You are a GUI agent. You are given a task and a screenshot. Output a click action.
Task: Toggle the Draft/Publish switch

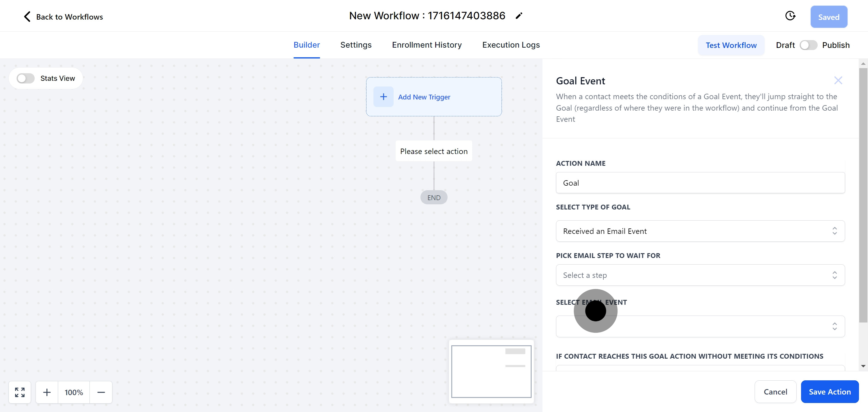(x=808, y=45)
